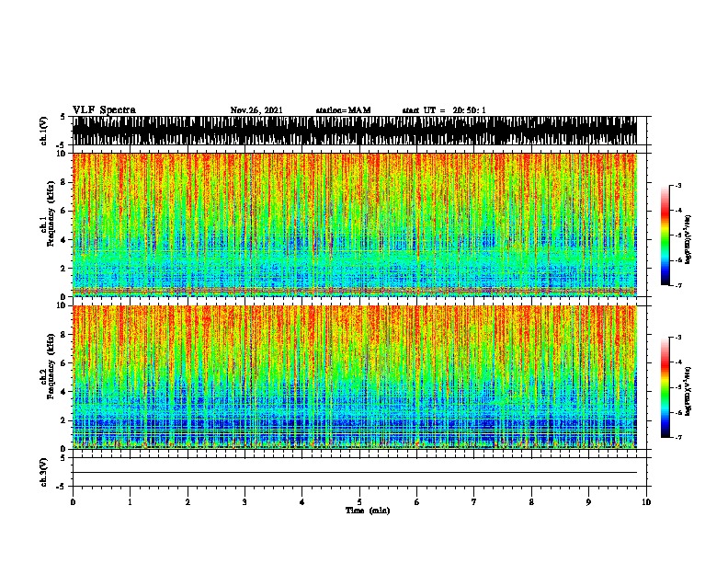Screen dimensions: 728x563
Task: Click the ch.2 frequency axis tick "10"
Action: tap(63, 305)
